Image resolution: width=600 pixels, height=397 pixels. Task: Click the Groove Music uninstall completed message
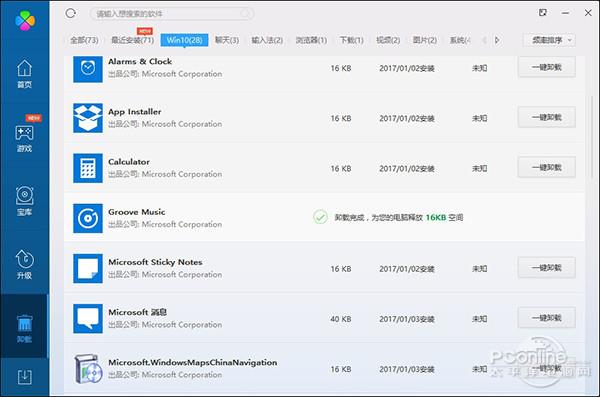(x=399, y=217)
